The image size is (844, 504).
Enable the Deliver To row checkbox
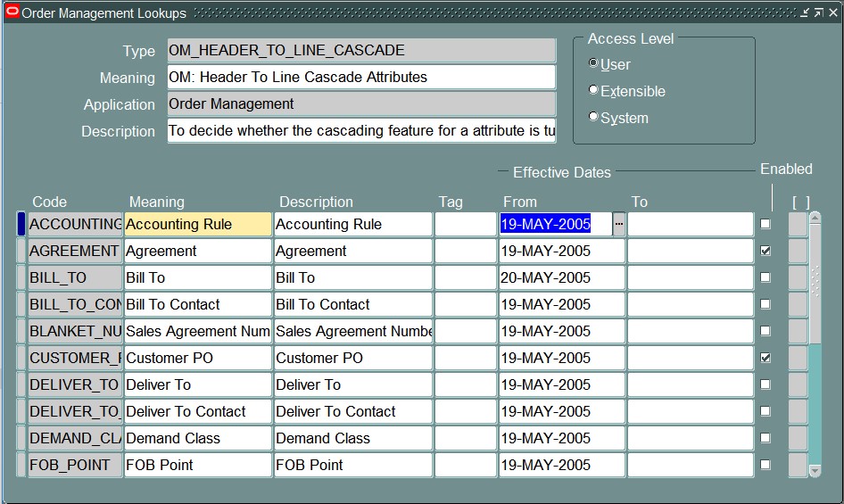coord(765,384)
